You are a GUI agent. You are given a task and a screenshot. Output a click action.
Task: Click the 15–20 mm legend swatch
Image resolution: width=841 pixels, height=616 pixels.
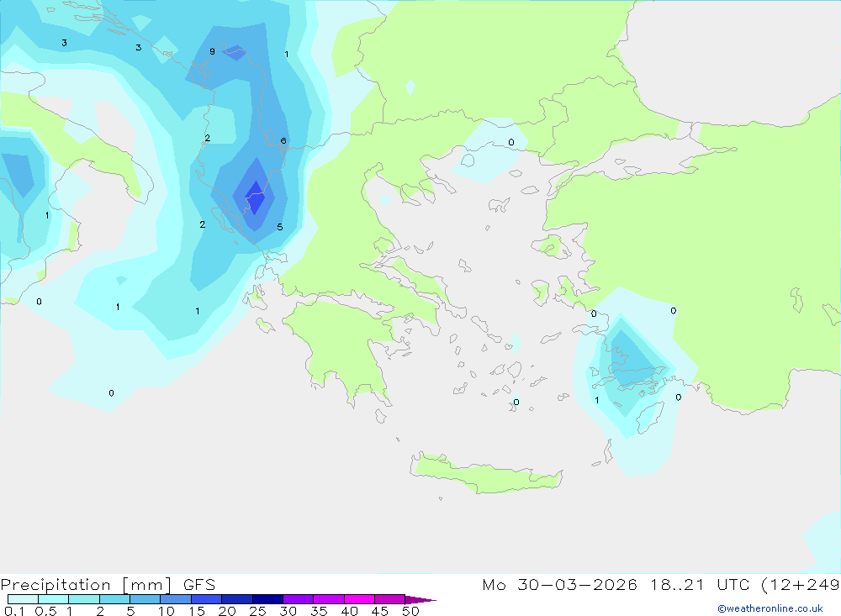[207, 599]
